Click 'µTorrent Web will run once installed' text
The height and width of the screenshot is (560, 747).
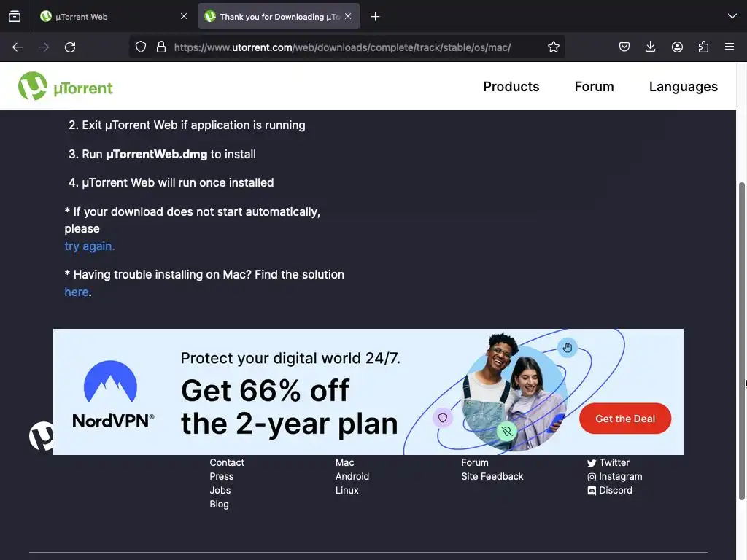click(178, 183)
